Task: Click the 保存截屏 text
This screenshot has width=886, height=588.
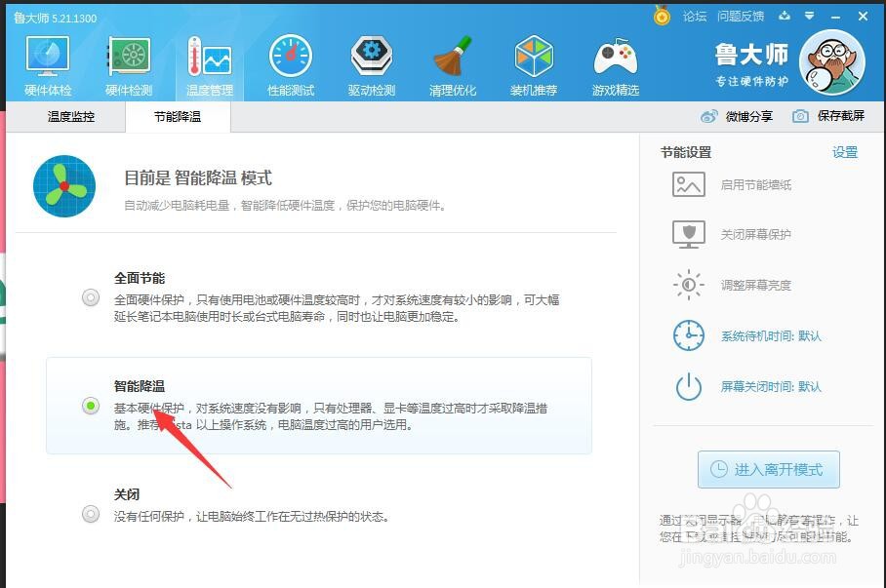Action: click(841, 116)
